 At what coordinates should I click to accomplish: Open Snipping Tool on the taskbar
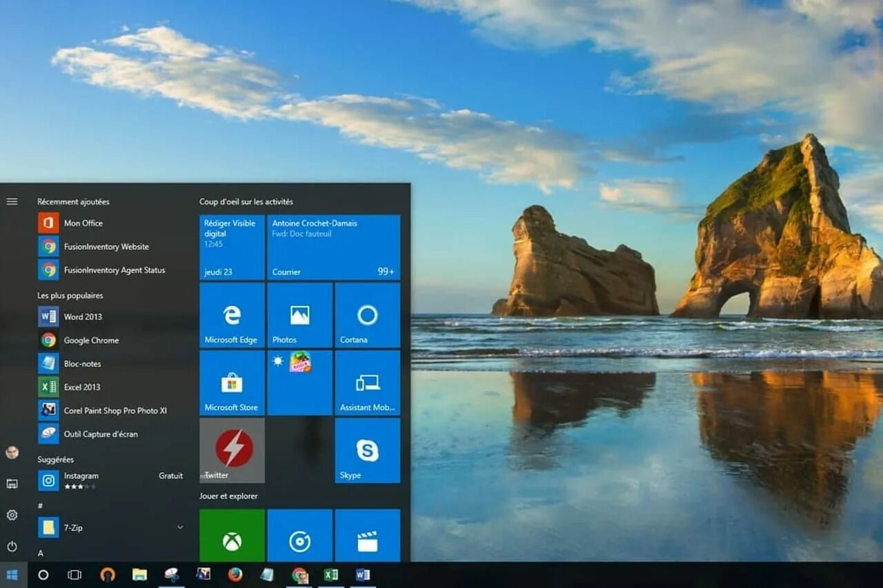coord(171,575)
